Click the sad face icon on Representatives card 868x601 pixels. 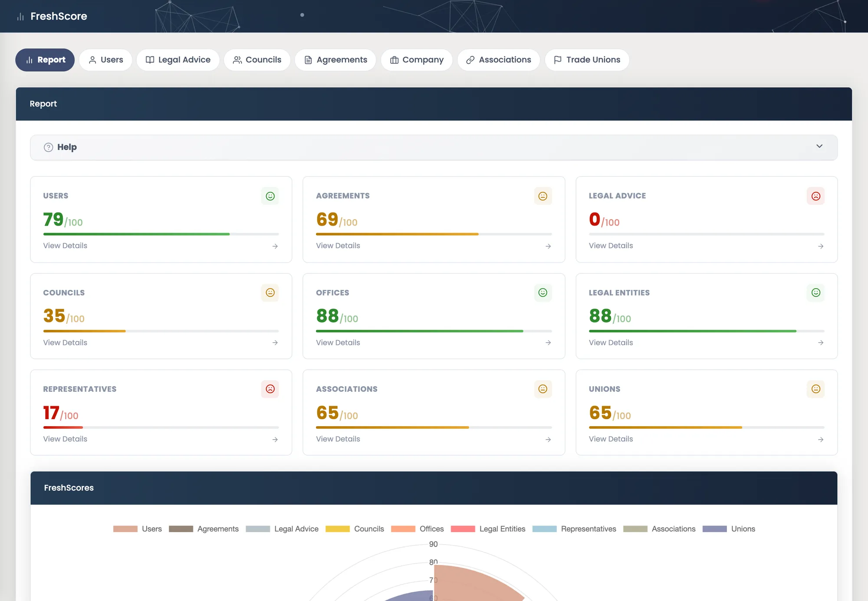pos(270,389)
